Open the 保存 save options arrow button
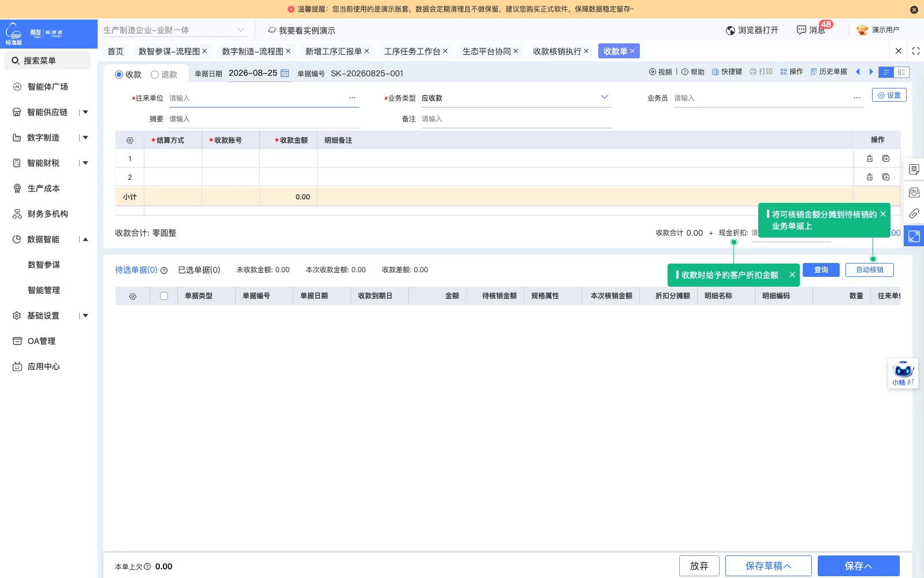924x578 pixels. [859, 566]
